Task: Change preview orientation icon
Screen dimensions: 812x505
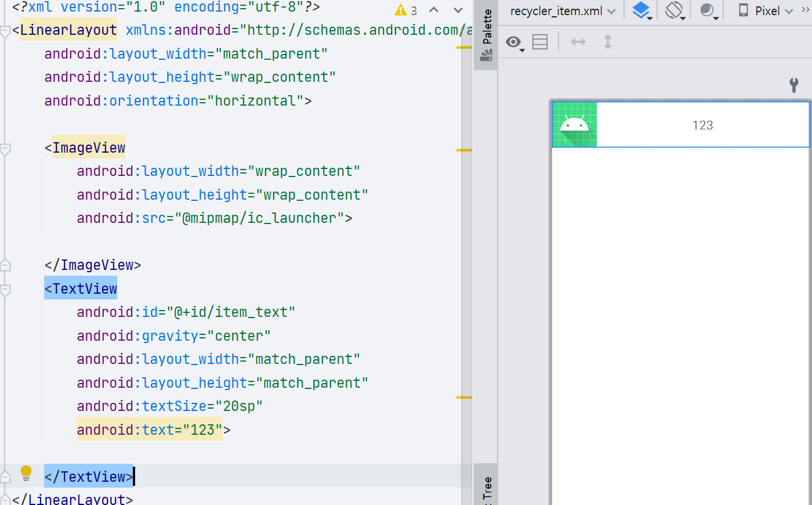Action: 675,10
